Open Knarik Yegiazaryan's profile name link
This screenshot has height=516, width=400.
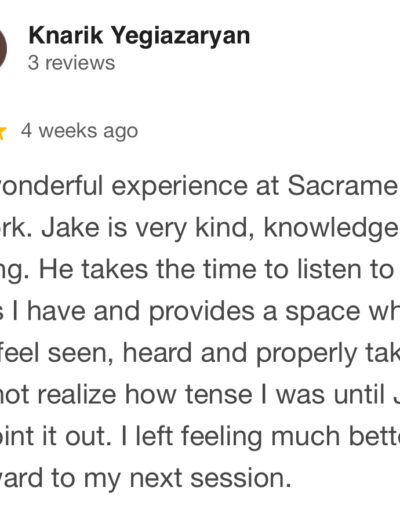pyautogui.click(x=139, y=36)
